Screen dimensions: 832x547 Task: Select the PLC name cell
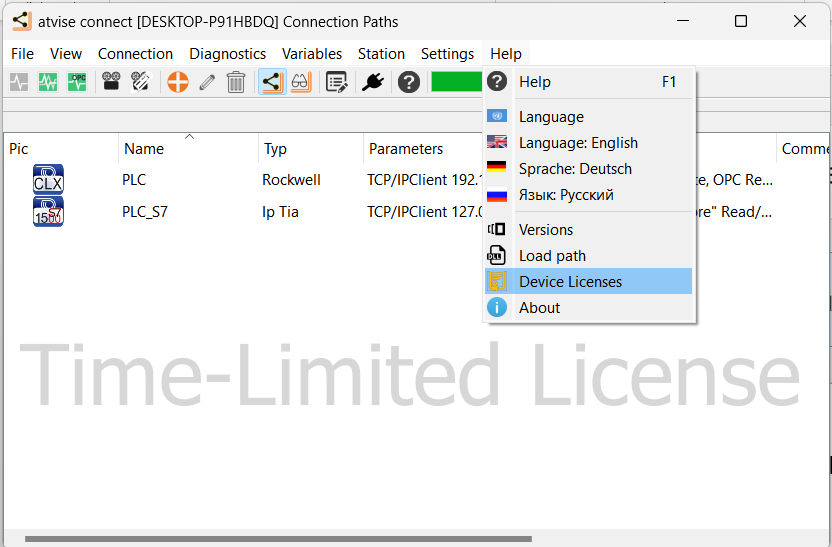click(134, 179)
